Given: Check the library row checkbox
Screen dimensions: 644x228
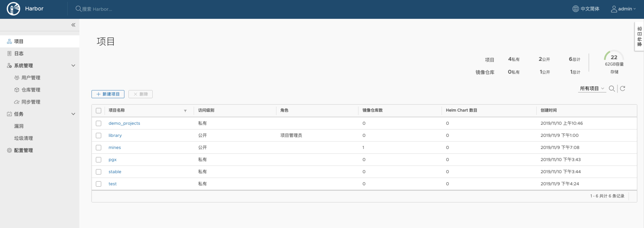Looking at the screenshot, I should (99, 135).
